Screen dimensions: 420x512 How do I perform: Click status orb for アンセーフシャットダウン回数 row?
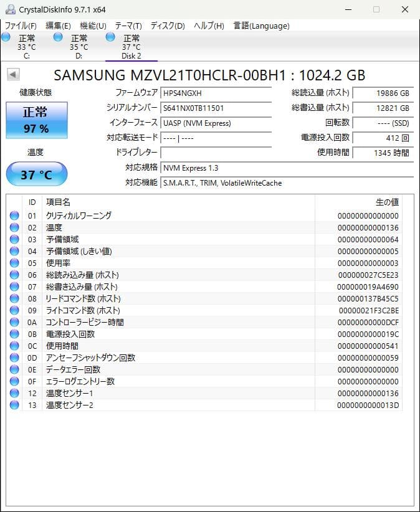click(14, 358)
